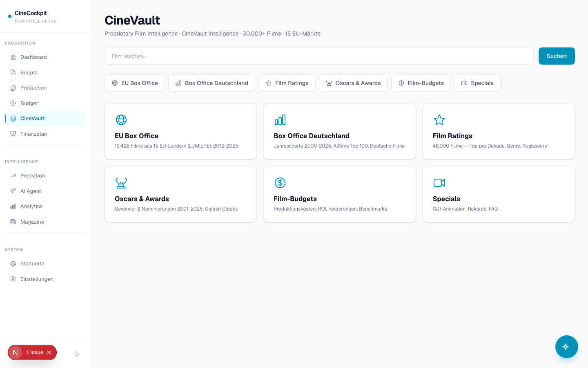Select the CineVault database icon
Screen dimensions: 588x368
(x=13, y=118)
